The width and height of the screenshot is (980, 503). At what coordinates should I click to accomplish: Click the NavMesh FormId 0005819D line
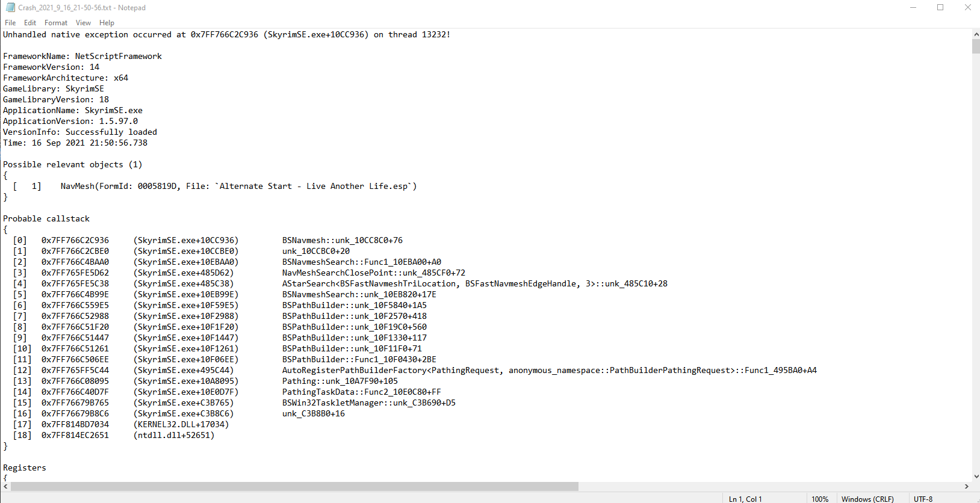[215, 186]
